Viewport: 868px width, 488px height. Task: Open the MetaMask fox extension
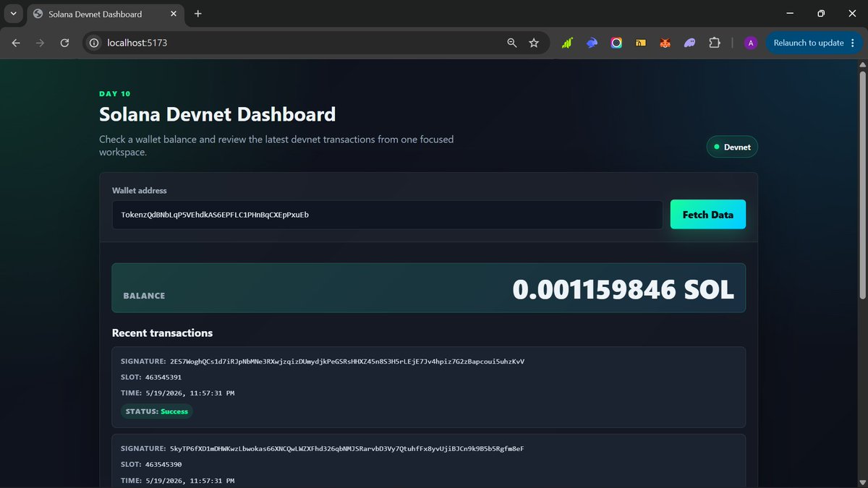pyautogui.click(x=665, y=43)
